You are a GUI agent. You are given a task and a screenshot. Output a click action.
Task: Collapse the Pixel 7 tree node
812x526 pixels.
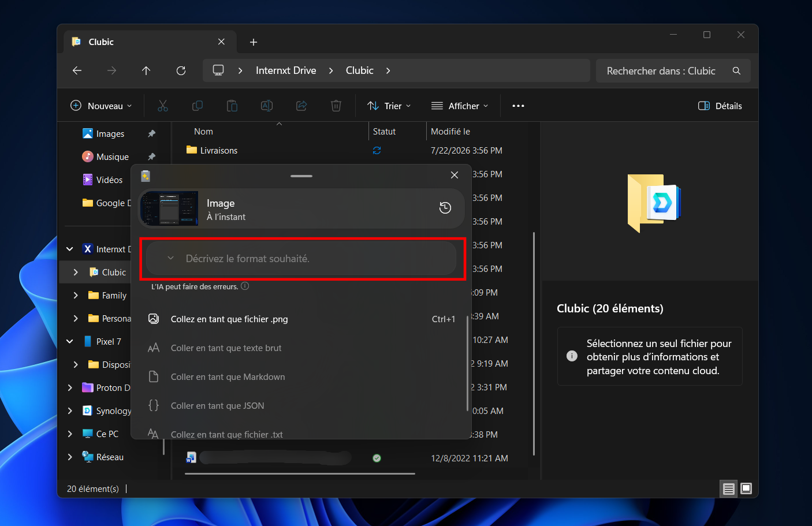(70, 341)
